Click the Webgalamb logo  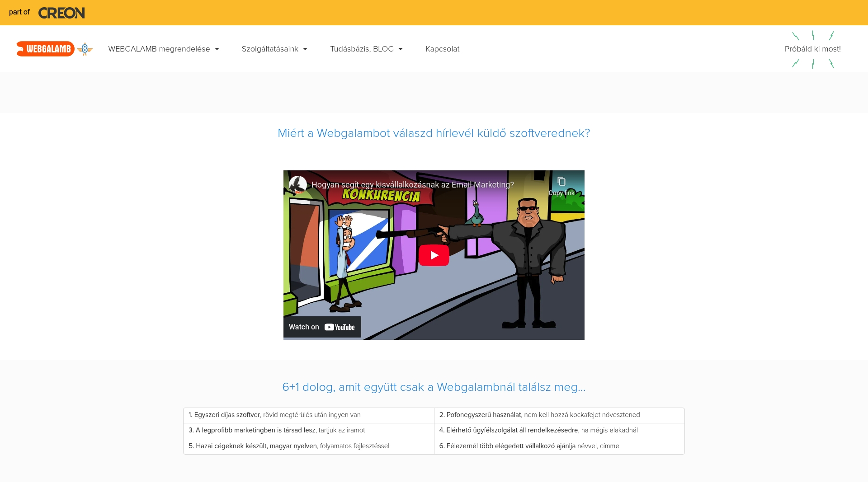coord(46,49)
